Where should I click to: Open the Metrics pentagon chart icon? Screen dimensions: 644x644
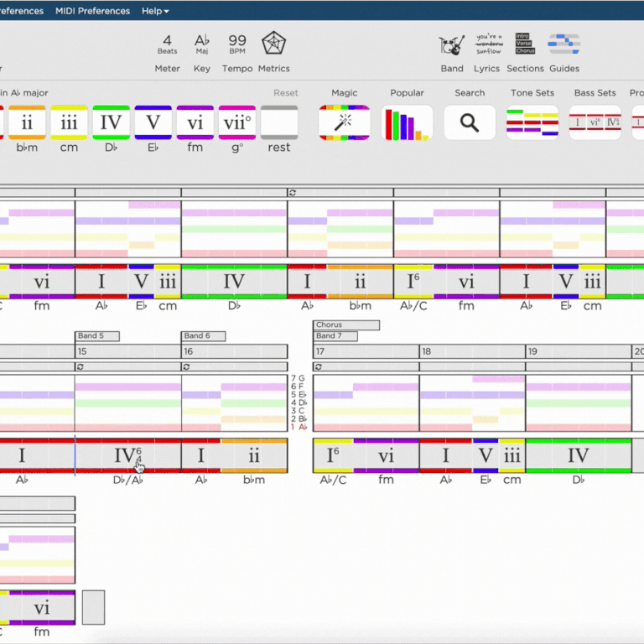274,43
